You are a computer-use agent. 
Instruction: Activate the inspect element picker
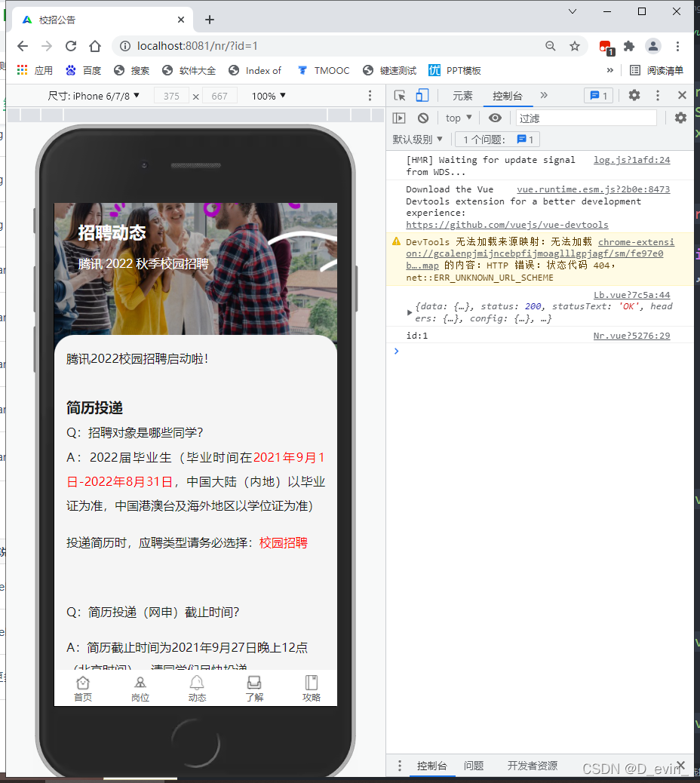coord(400,95)
